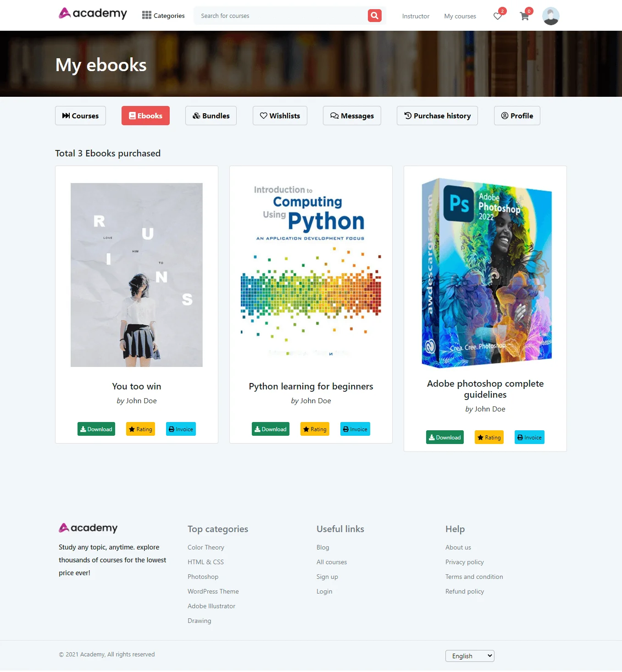The width and height of the screenshot is (622, 672).
Task: Switch to the Courses tab
Action: [x=80, y=116]
